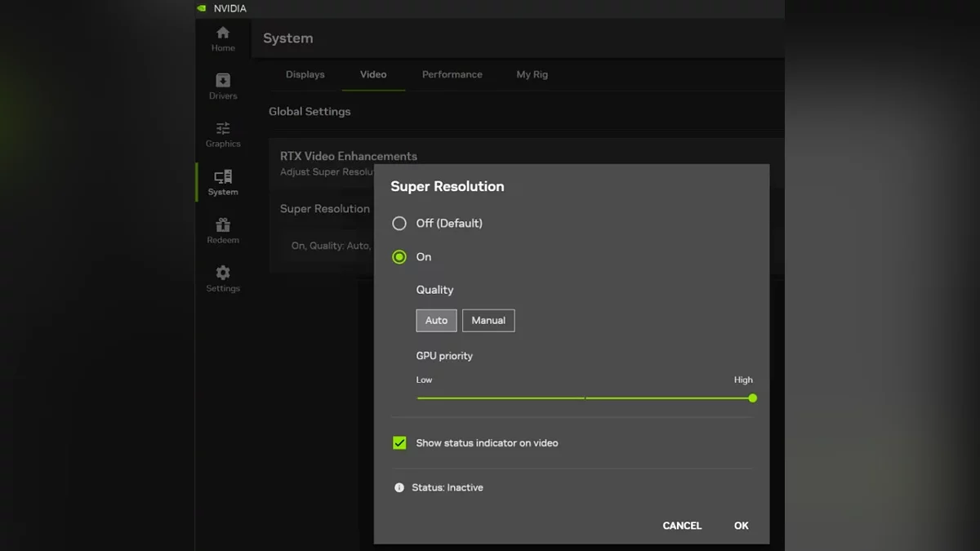Select the On radio button
The height and width of the screenshot is (551, 980).
(x=399, y=256)
